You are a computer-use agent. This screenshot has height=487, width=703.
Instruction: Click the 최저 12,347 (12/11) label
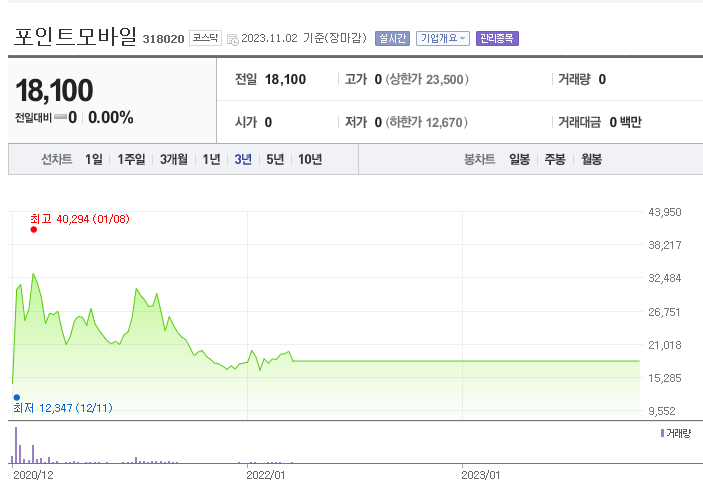[x=63, y=408]
